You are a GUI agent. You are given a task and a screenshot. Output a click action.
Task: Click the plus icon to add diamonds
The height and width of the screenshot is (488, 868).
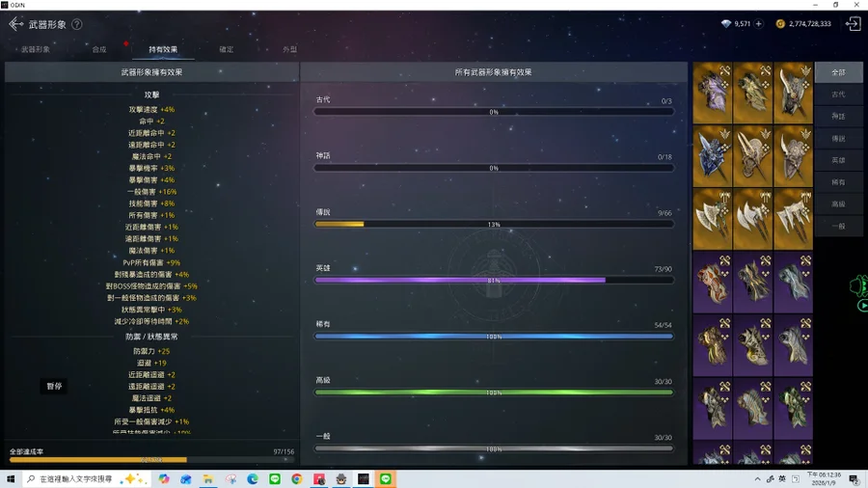758,24
